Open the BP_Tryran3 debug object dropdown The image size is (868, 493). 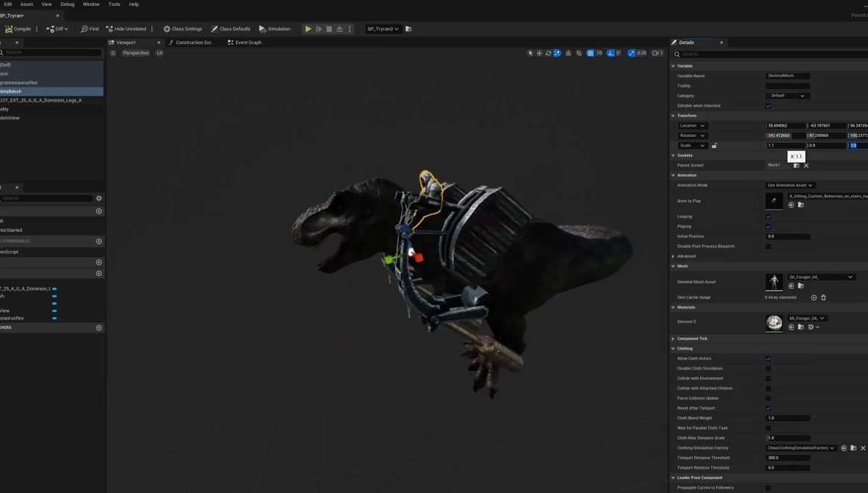pos(383,29)
